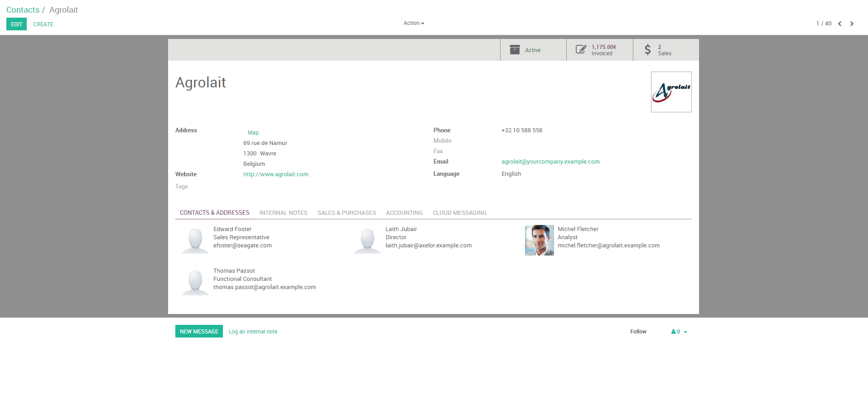Select Michel Fletcher contact name
The image size is (868, 420).
[x=578, y=229]
